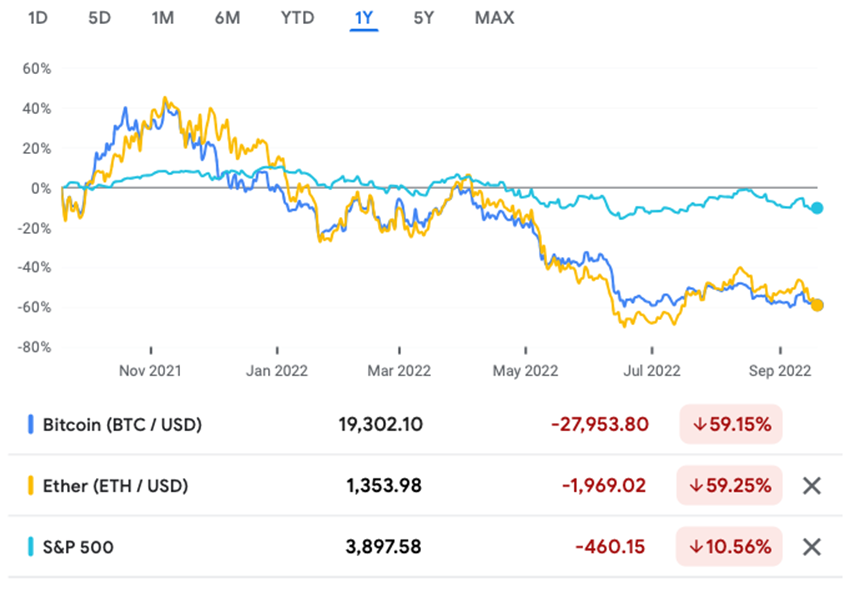This screenshot has height=592, width=865.
Task: Click S&P 500's teal color marker
Action: [x=31, y=547]
